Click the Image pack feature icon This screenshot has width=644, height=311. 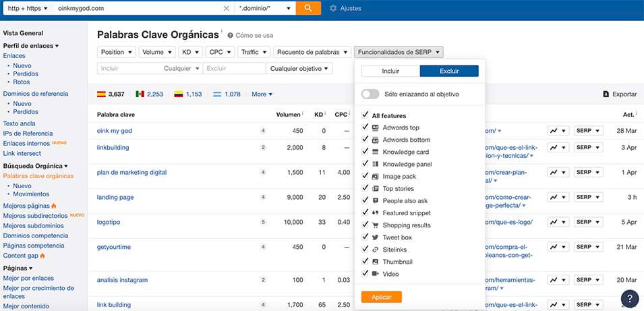coord(375,177)
